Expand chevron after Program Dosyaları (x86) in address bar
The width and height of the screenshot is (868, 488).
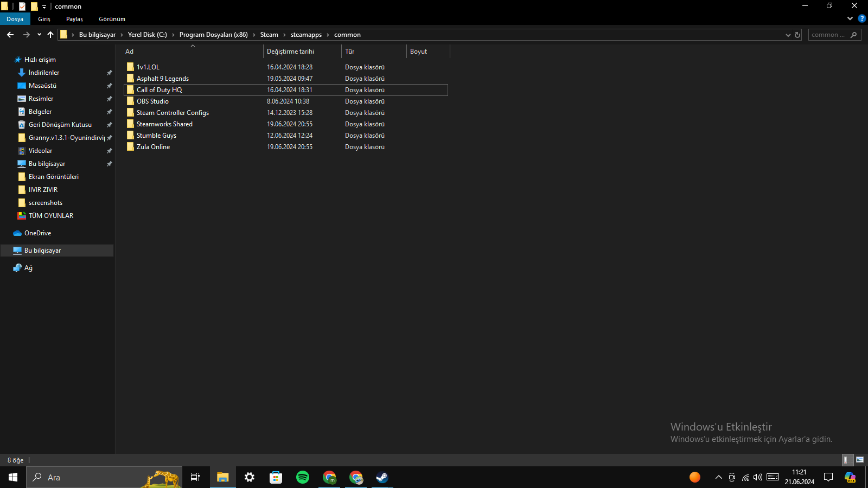pos(254,35)
